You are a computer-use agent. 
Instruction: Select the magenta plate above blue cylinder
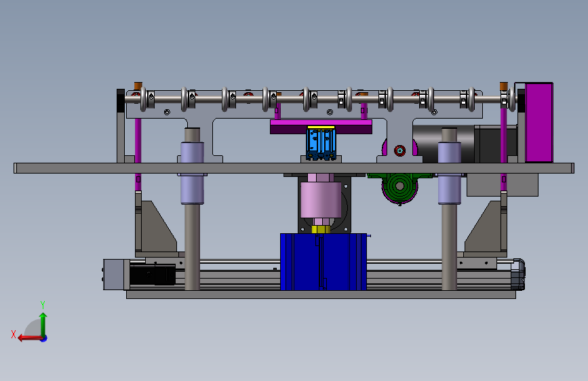click(321, 127)
